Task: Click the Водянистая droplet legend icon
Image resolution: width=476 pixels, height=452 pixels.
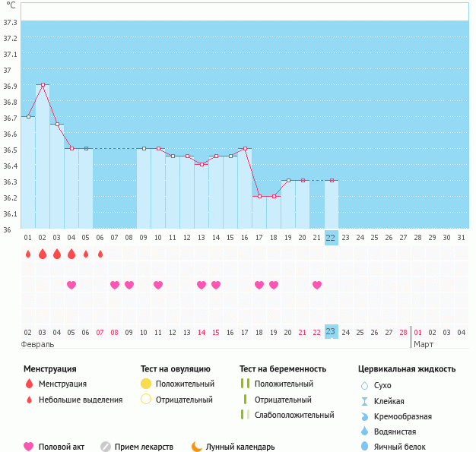Action: (x=364, y=431)
